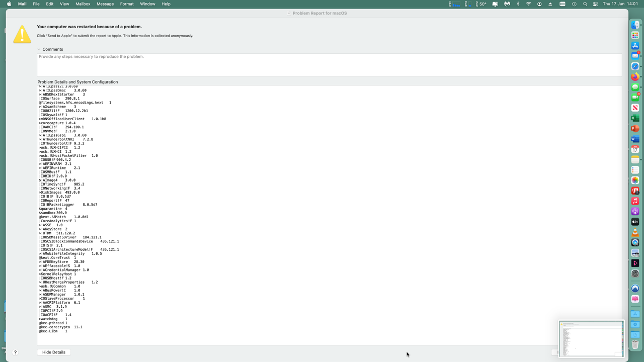Click the question mark help button

[x=15, y=352]
